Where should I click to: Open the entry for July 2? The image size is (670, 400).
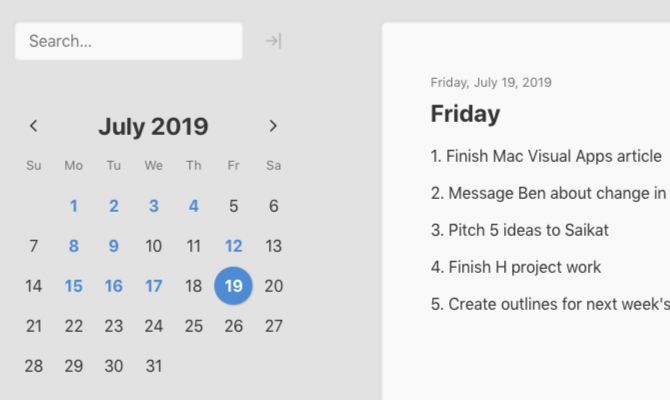click(114, 206)
